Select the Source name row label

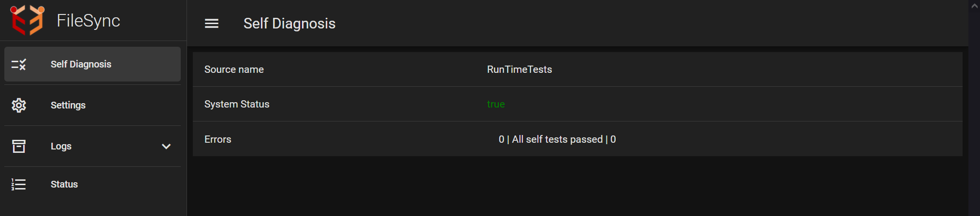pos(234,69)
